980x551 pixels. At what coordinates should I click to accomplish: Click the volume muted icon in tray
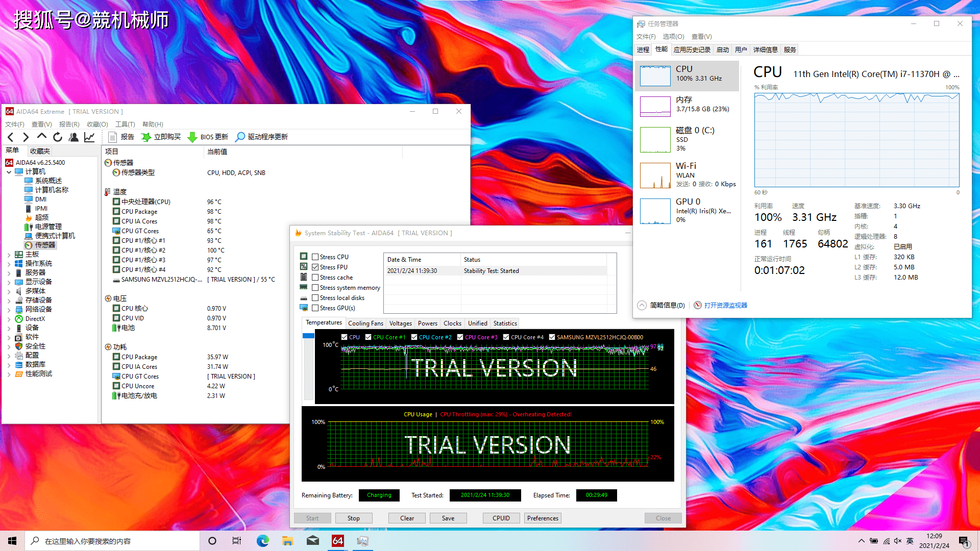(898, 541)
